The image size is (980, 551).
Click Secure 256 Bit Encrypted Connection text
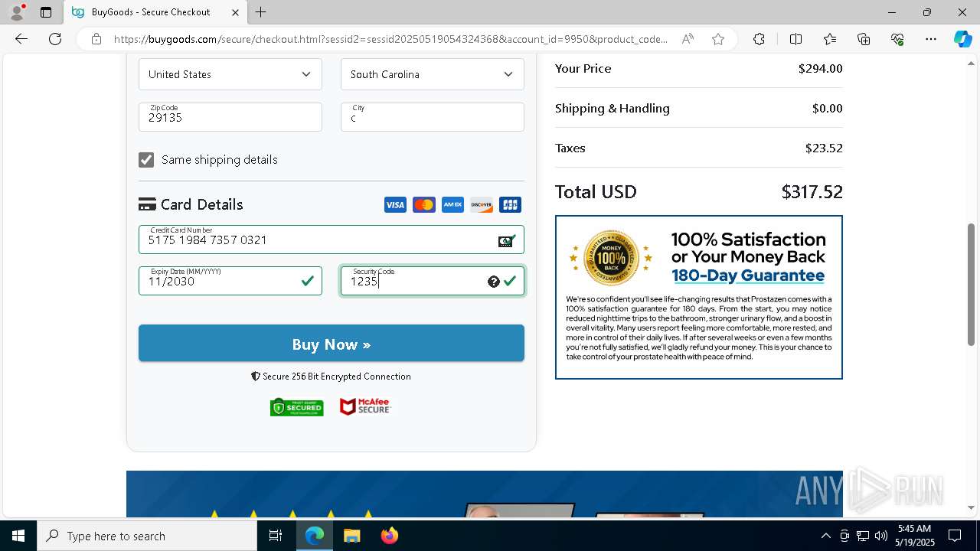[x=337, y=377]
